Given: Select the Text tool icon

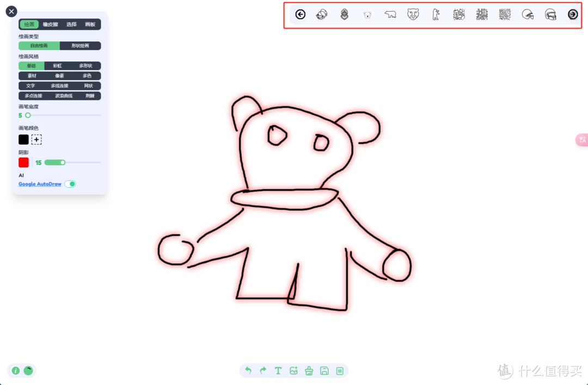Looking at the screenshot, I should pos(278,370).
